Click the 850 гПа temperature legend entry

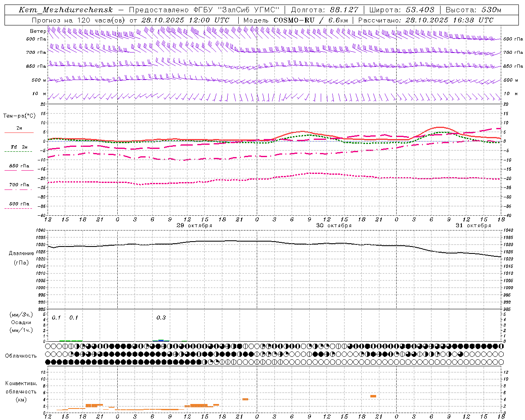[x=19, y=166]
